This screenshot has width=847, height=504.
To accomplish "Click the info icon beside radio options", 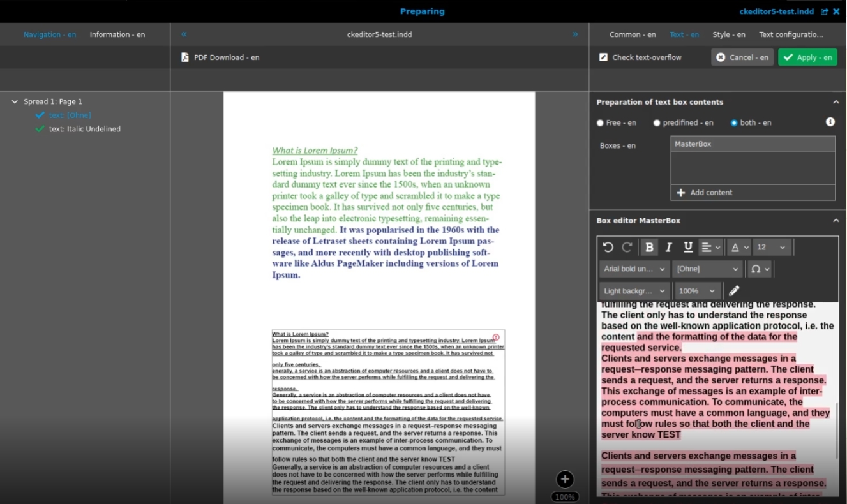I will pyautogui.click(x=830, y=122).
